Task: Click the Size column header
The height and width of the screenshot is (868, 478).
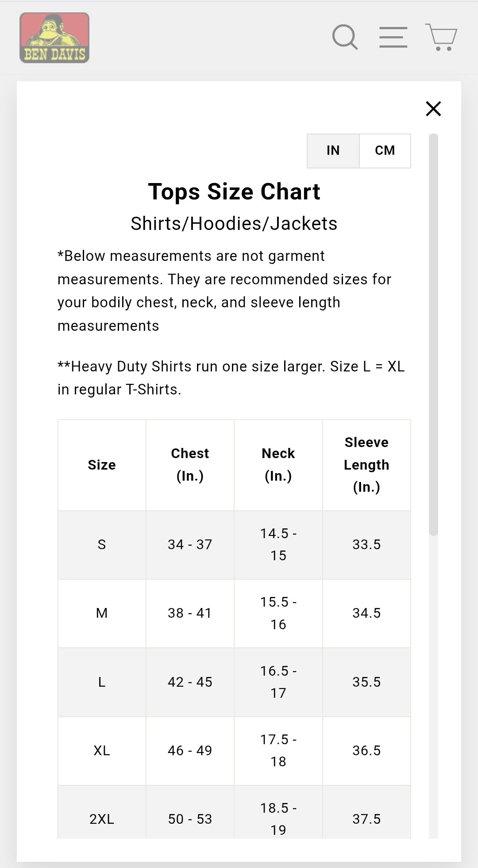Action: click(x=102, y=465)
